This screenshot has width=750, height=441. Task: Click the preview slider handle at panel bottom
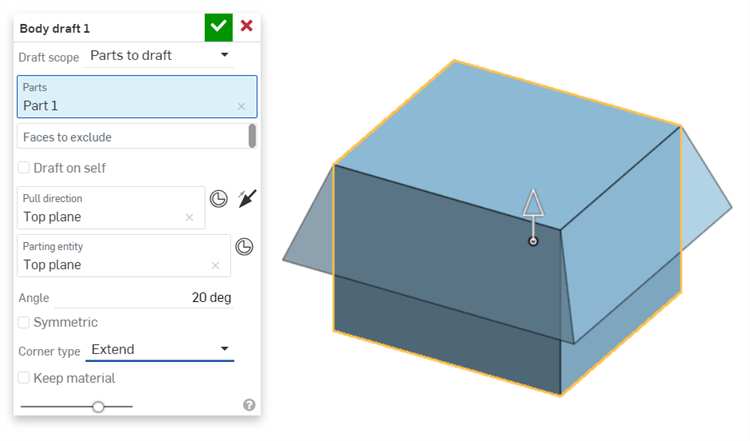(98, 407)
